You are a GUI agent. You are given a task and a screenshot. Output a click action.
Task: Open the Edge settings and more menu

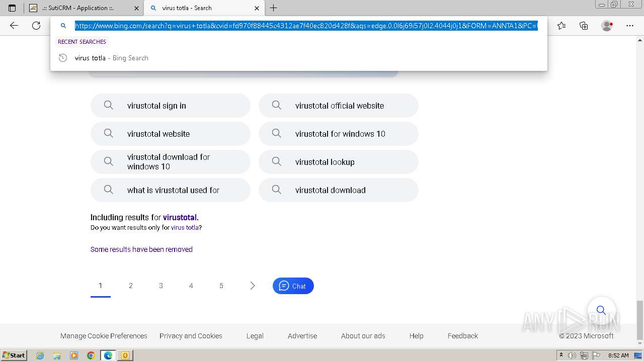[x=630, y=26]
